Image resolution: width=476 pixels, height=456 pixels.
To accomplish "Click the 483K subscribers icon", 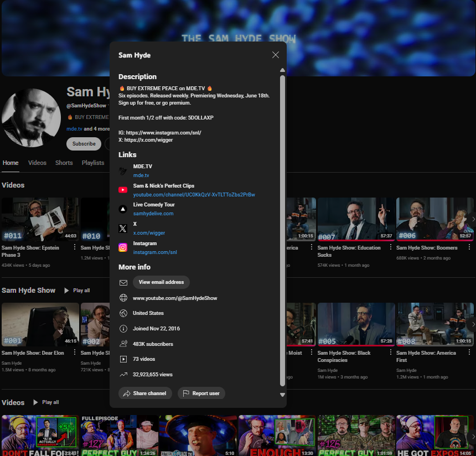I will (122, 343).
